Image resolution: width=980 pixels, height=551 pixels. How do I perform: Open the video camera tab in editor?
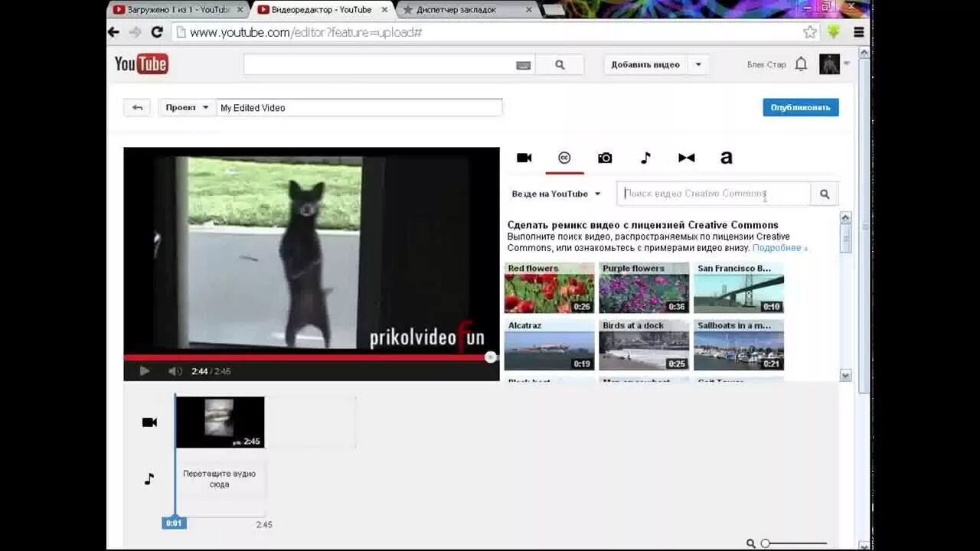click(524, 158)
